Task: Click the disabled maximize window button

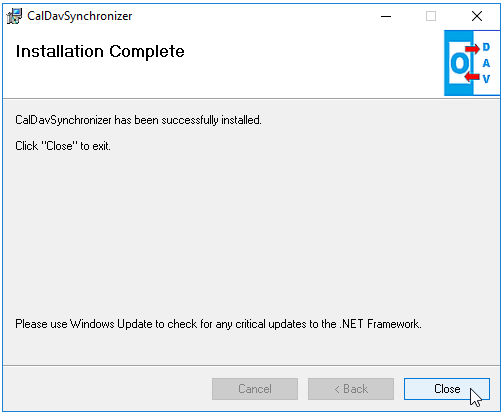Action: (431, 16)
